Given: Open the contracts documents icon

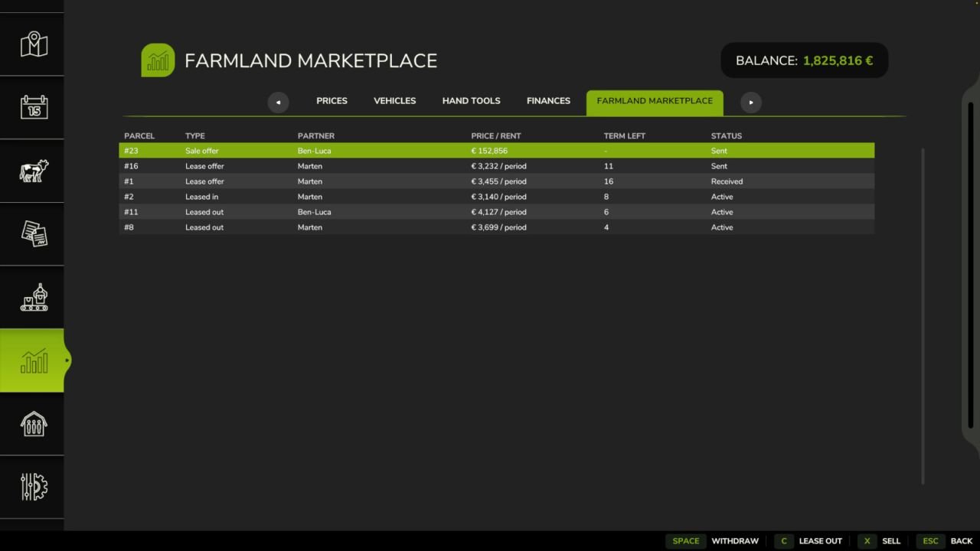Looking at the screenshot, I should [x=34, y=233].
